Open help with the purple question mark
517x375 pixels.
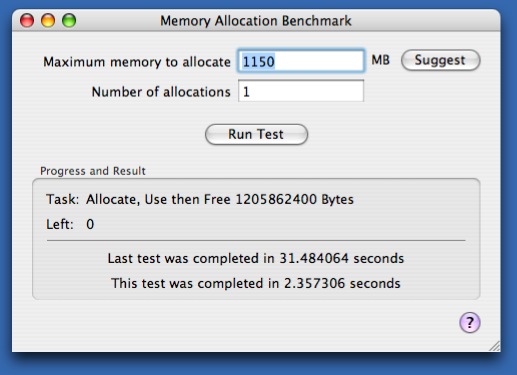point(470,322)
